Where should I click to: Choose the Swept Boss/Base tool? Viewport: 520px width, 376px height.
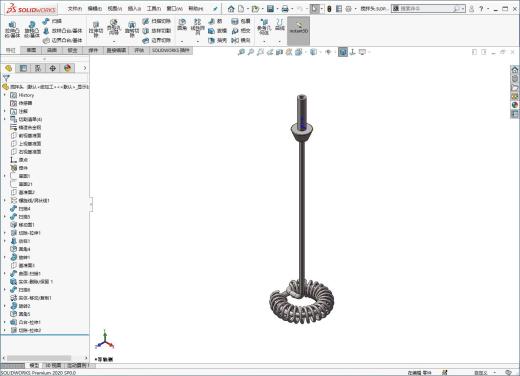pos(52,21)
